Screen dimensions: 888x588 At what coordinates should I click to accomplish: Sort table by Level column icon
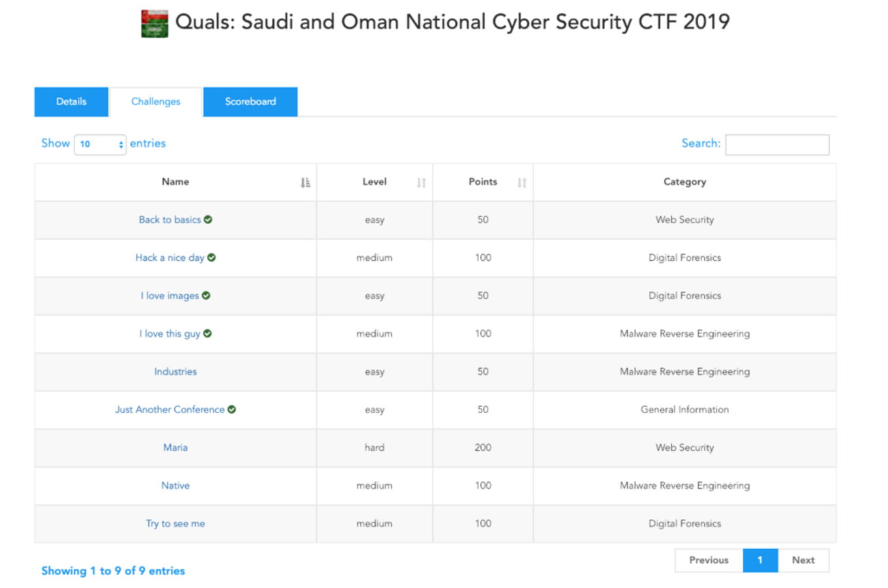(x=421, y=182)
